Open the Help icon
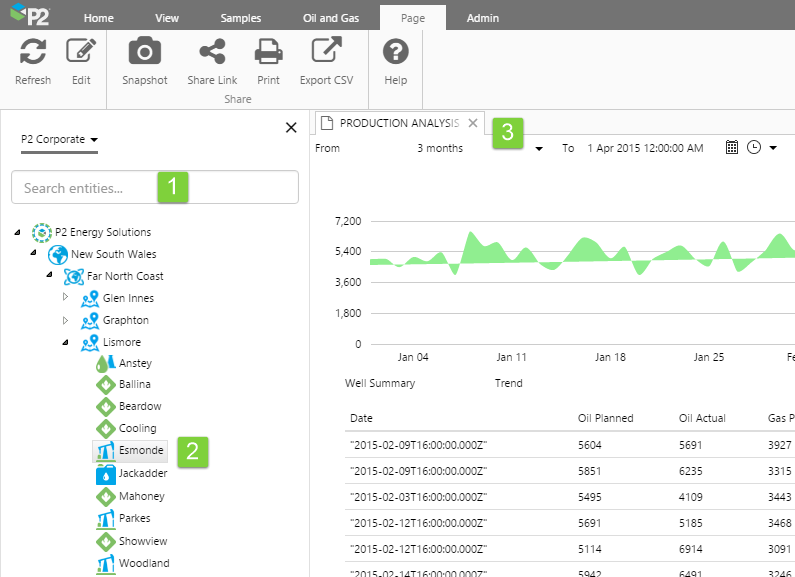 [396, 52]
